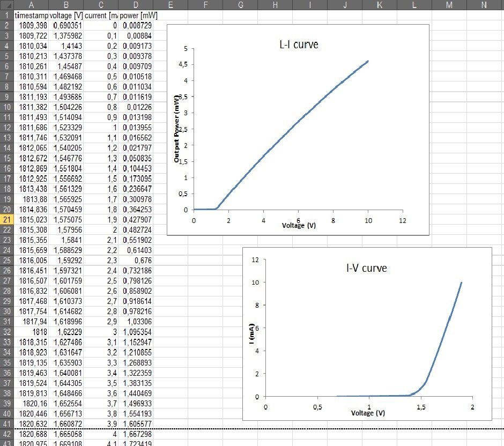Click the 'I (mA)' axis title
The width and height of the screenshot is (504, 446).
pos(251,333)
